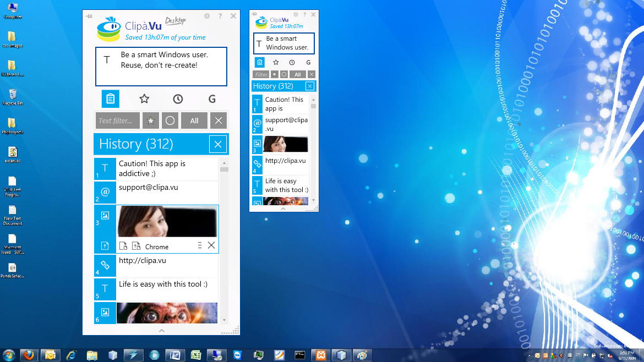Clear filter X in small window

312,74
